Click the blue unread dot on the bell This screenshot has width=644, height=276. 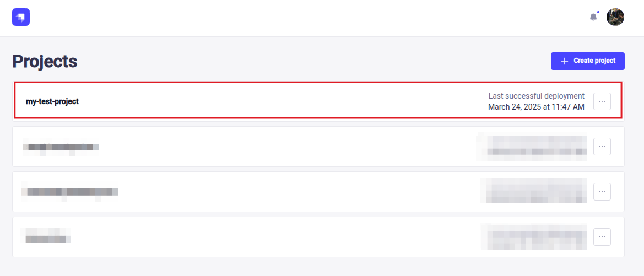(598, 12)
